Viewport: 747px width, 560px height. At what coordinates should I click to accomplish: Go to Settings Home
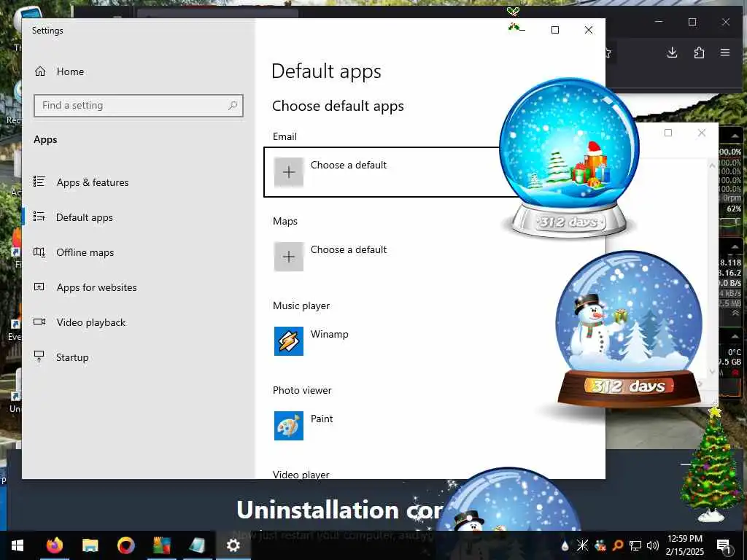(x=60, y=71)
